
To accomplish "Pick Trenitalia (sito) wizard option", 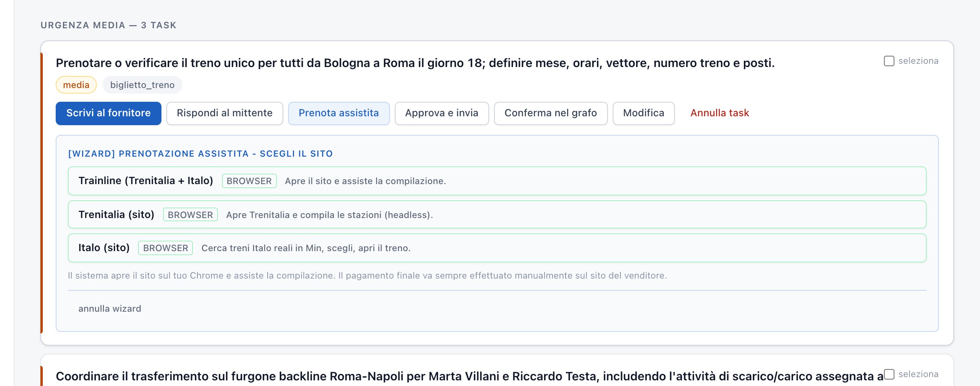I will [x=497, y=214].
